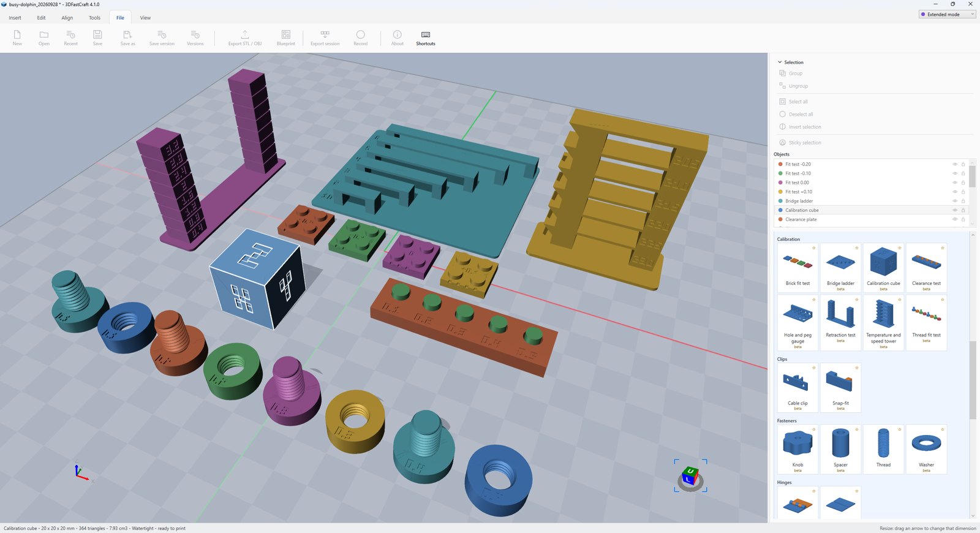Collapse the Selection panel section

point(780,62)
